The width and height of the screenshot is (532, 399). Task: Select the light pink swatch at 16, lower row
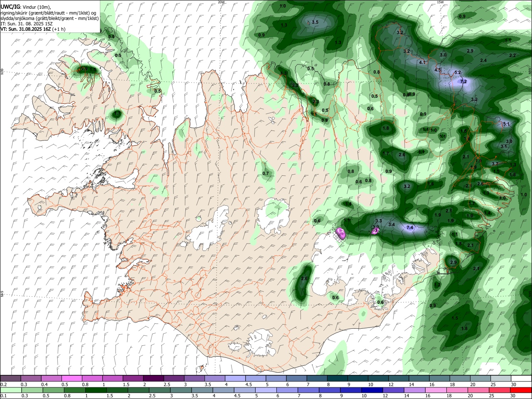point(436,390)
